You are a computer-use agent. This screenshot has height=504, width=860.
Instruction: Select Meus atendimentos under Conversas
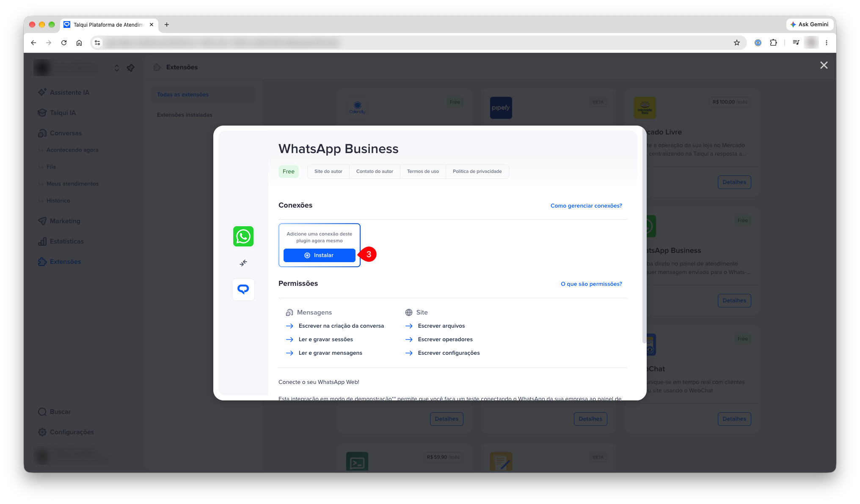coord(72,184)
